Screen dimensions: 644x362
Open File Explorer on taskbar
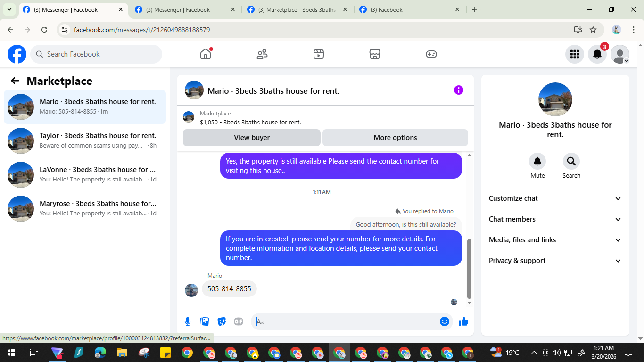click(x=122, y=353)
